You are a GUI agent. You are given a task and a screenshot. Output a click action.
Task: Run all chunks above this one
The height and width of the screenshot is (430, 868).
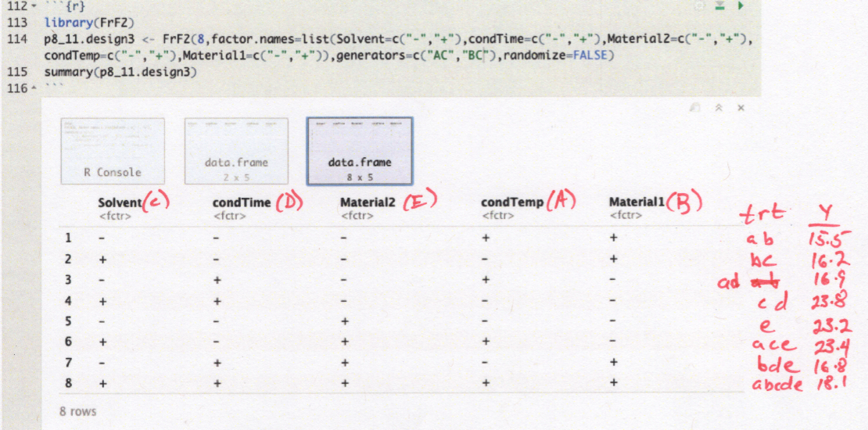click(719, 5)
